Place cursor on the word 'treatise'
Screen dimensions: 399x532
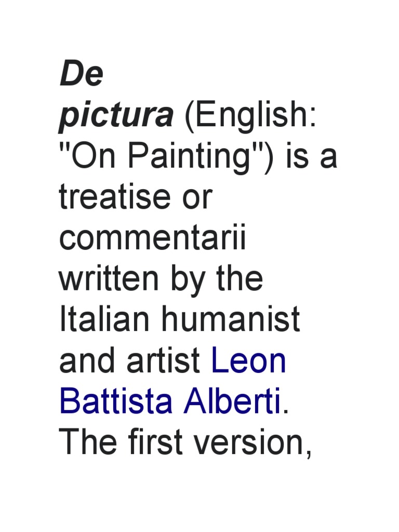pyautogui.click(x=118, y=198)
